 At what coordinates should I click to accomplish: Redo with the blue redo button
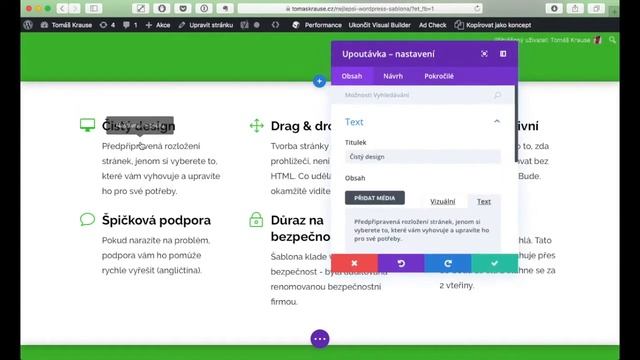click(x=448, y=263)
